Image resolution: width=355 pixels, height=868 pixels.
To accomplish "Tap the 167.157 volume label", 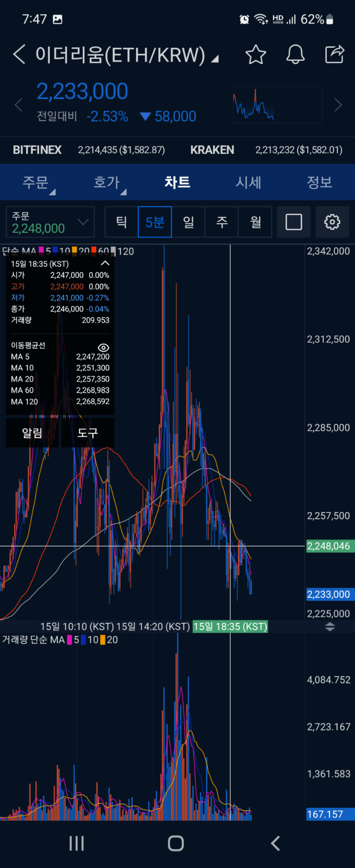I will 330,814.
